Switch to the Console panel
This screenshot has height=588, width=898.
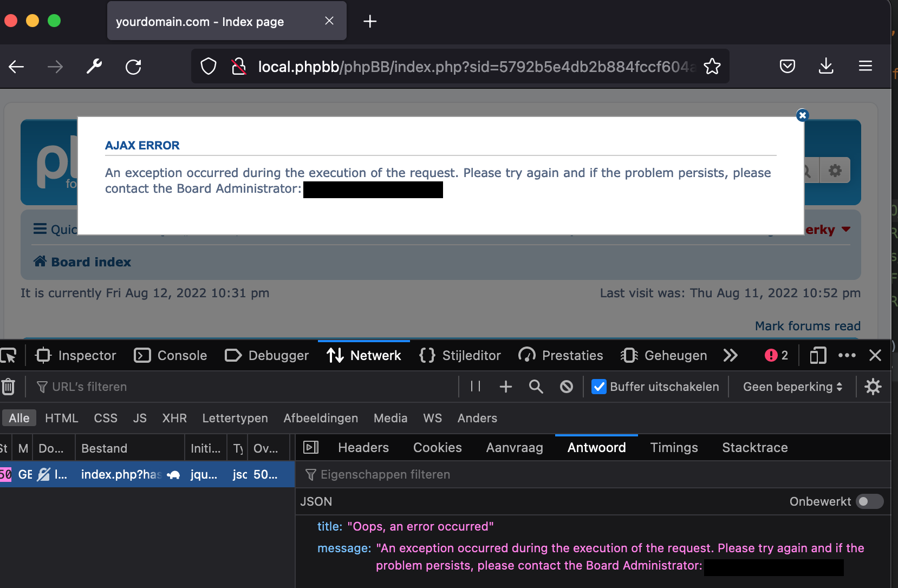coord(181,355)
